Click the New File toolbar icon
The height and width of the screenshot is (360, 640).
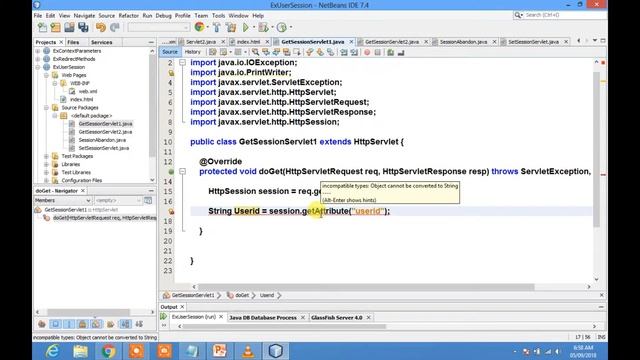pyautogui.click(x=42, y=27)
